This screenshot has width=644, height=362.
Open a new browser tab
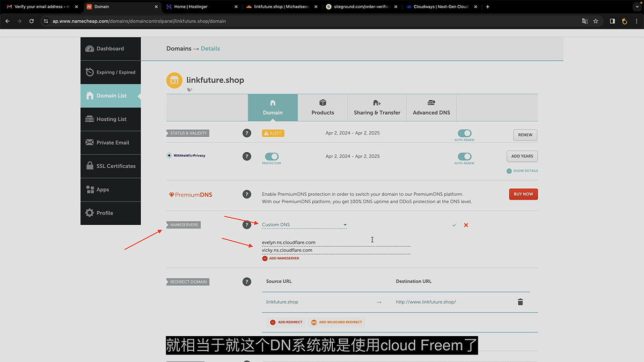coord(487,7)
